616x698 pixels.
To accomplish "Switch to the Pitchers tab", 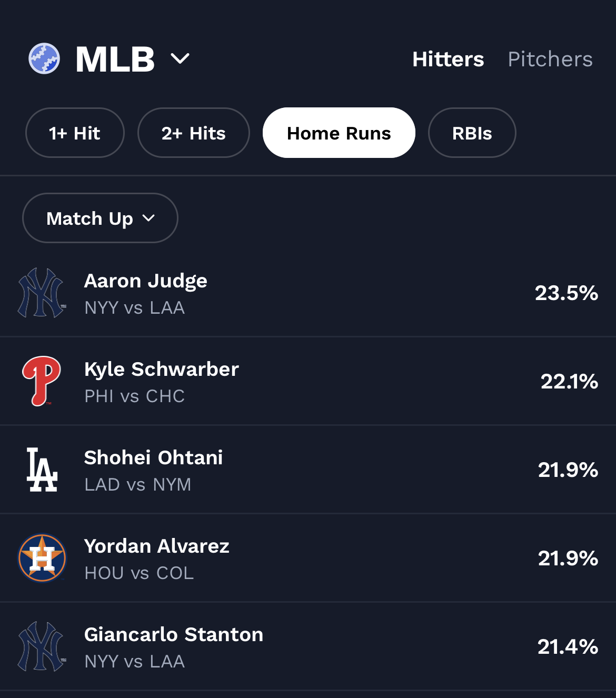I will click(x=550, y=59).
